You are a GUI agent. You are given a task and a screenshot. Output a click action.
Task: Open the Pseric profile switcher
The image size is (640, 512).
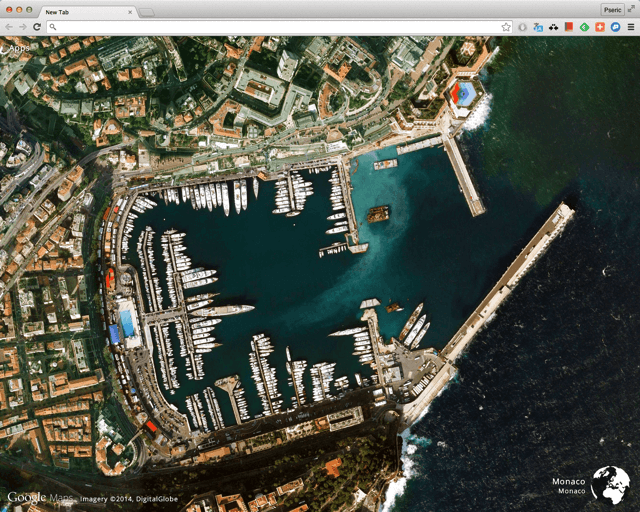point(611,9)
